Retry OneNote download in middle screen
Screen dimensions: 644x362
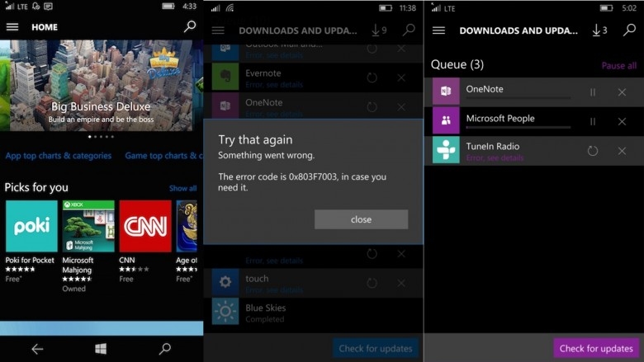click(372, 107)
